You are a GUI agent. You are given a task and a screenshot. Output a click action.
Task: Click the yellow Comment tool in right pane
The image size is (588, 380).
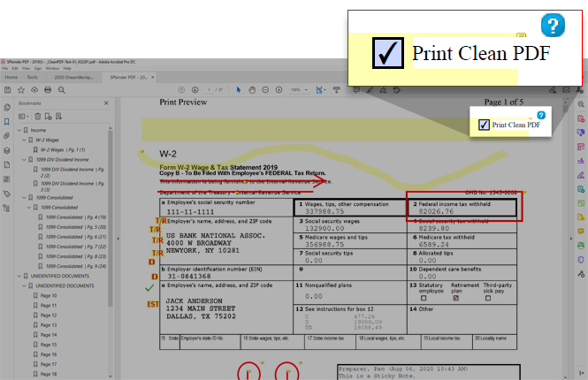[581, 232]
